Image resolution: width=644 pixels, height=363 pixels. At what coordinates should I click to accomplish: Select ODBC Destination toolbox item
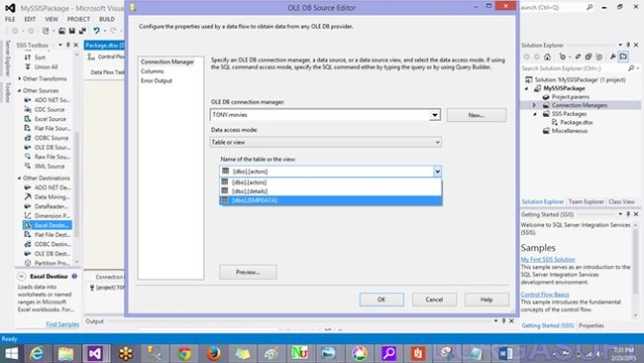click(47, 244)
